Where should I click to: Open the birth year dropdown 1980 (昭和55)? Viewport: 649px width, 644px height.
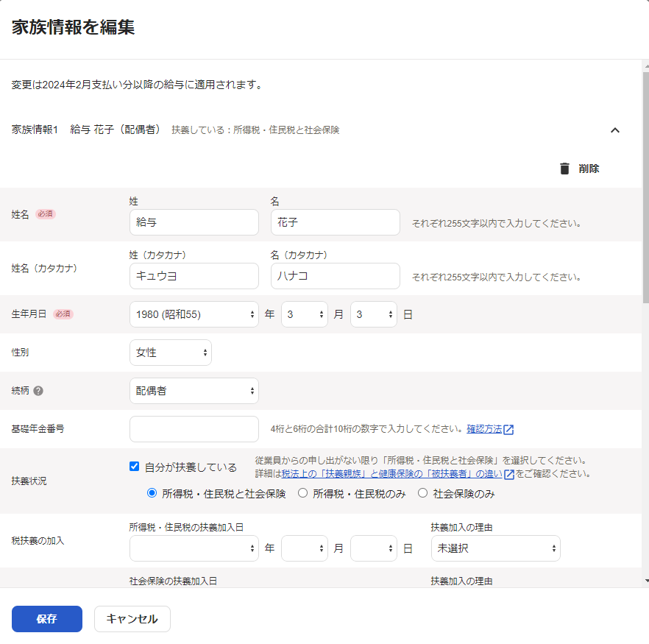(194, 314)
